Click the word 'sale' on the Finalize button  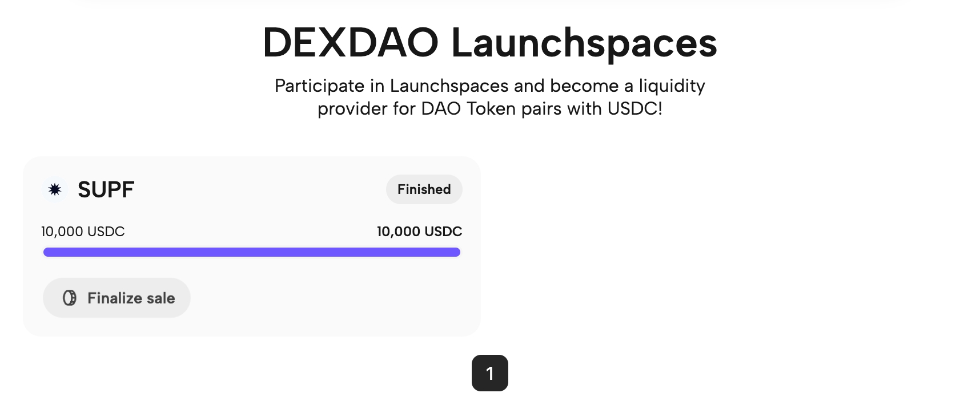(160, 298)
